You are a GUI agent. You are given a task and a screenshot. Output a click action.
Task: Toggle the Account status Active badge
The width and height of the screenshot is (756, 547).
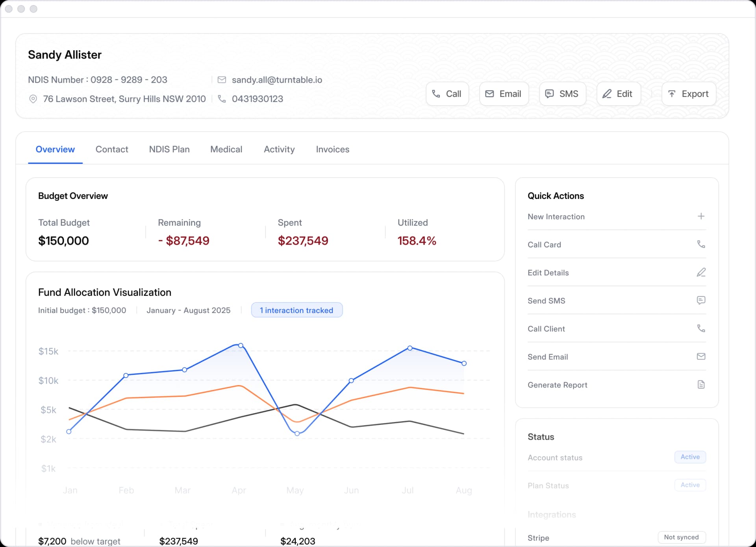690,457
